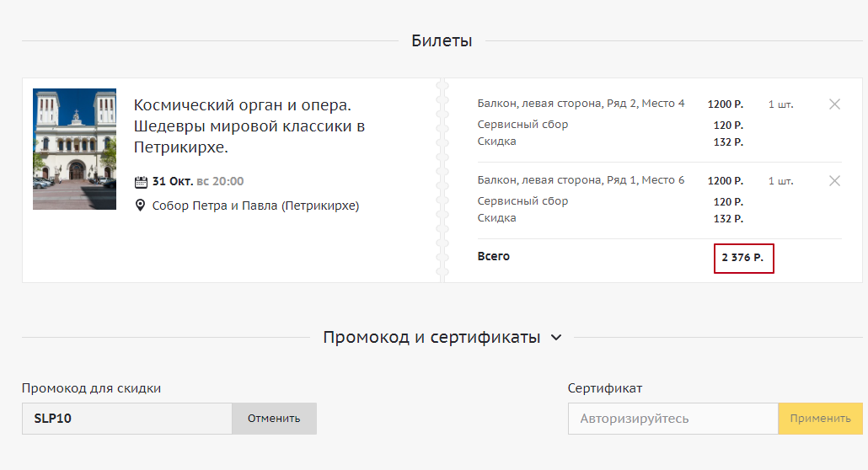
Task: Click the 1 шт. quantity for Место 6
Action: click(x=780, y=181)
